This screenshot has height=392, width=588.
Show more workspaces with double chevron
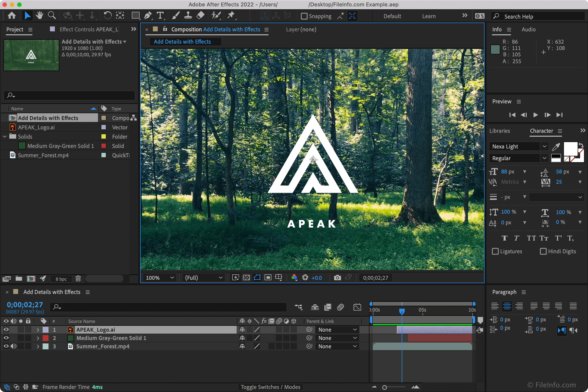(465, 15)
